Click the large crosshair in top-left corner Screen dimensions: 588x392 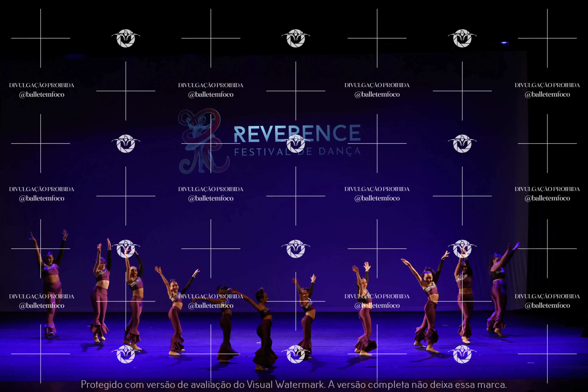pyautogui.click(x=40, y=38)
